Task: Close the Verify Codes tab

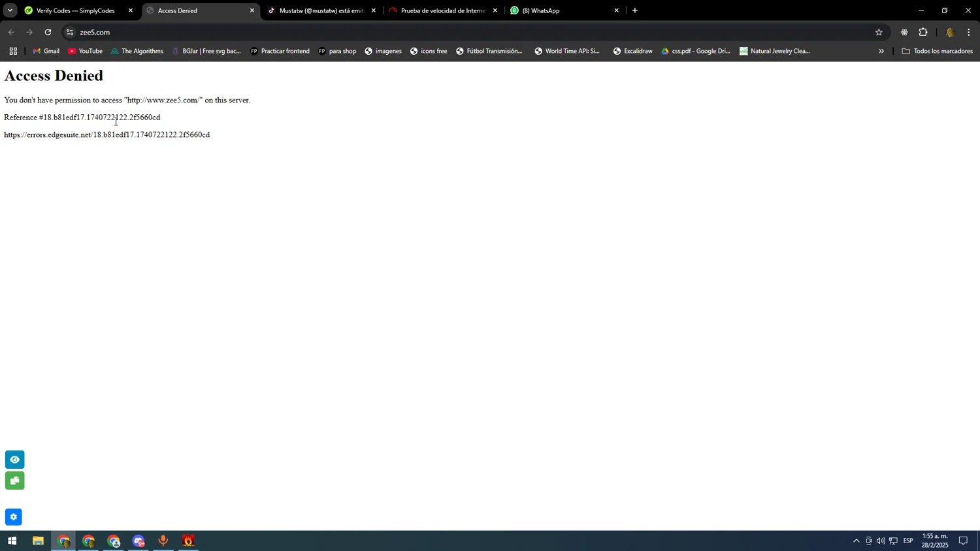Action: click(131, 10)
